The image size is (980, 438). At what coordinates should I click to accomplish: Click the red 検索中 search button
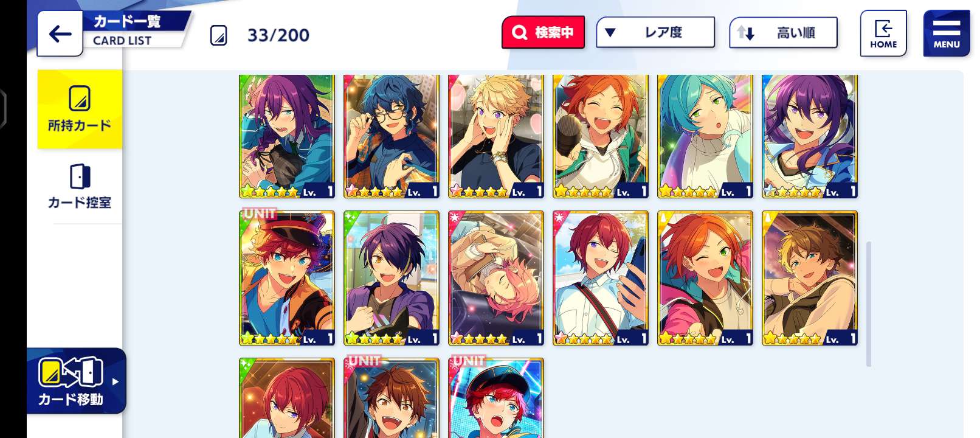543,32
